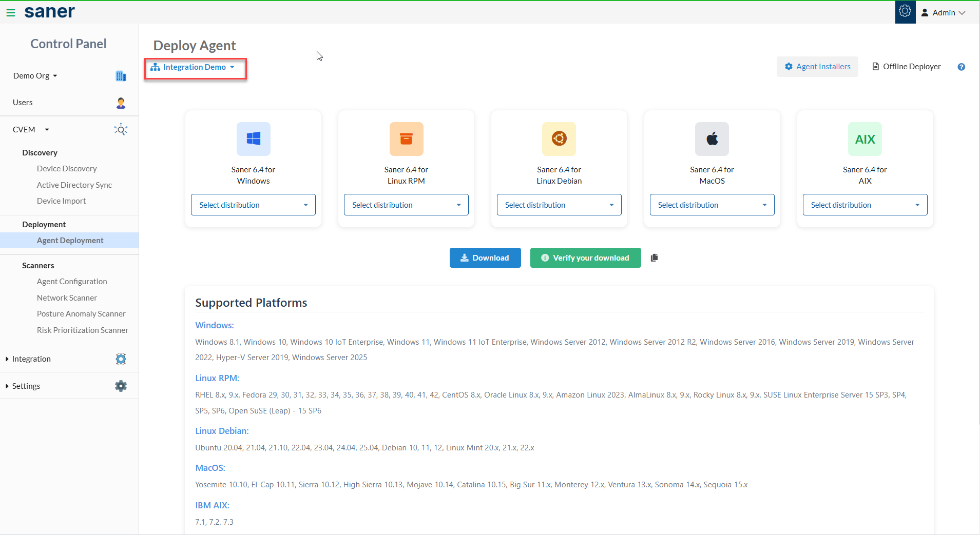This screenshot has width=980, height=535.
Task: Toggle the hamburger menu icon
Action: tap(11, 13)
